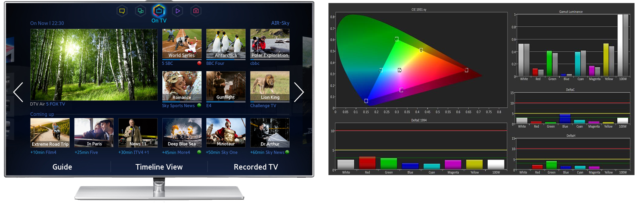
Task: Select the Antarctica program thumbnail
Action: 226,44
